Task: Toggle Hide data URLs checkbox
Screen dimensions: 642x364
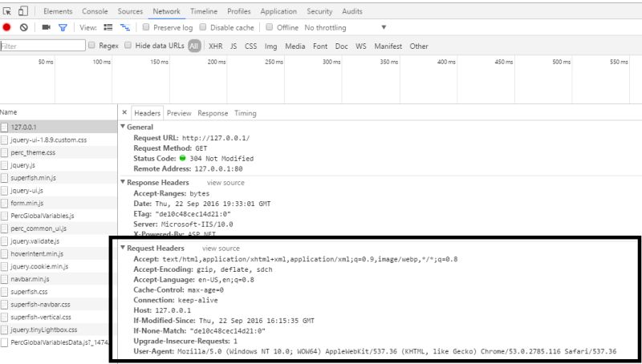Action: point(128,46)
